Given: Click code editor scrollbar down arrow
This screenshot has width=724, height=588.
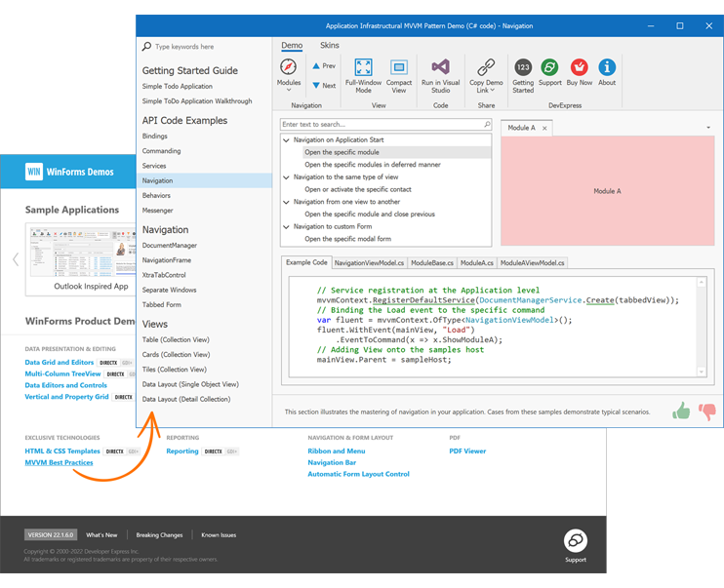Looking at the screenshot, I should coord(701,372).
